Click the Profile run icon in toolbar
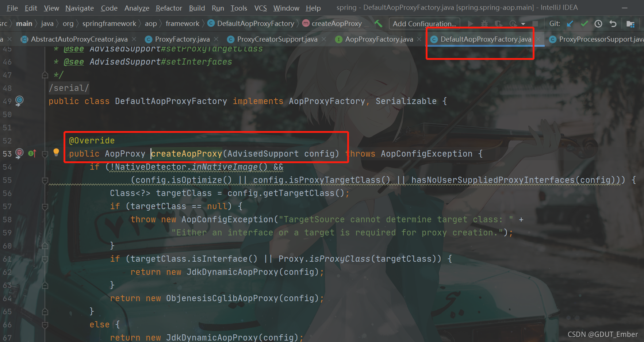 tap(513, 24)
